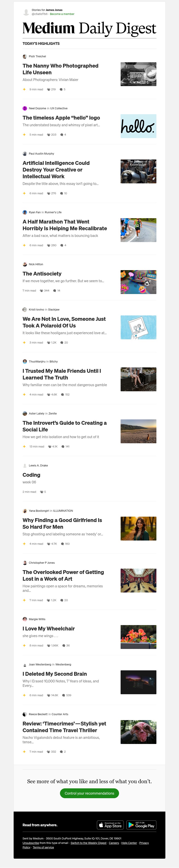Open the Help Center footer link
Screen dimensions: 179x868
pyautogui.click(x=129, y=843)
